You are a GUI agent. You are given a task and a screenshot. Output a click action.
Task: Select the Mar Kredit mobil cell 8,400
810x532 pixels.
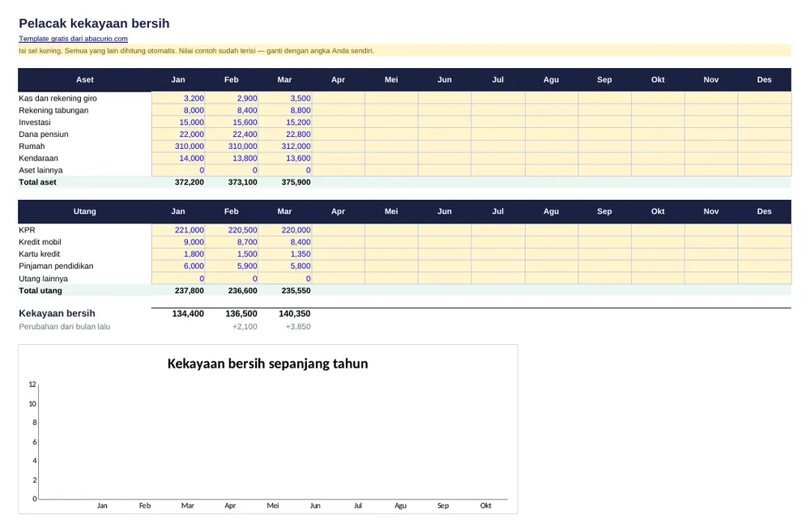pos(285,242)
